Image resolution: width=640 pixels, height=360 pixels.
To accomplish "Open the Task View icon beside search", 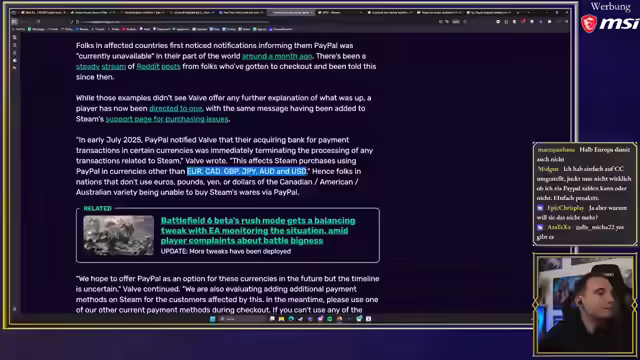I will click(x=272, y=319).
